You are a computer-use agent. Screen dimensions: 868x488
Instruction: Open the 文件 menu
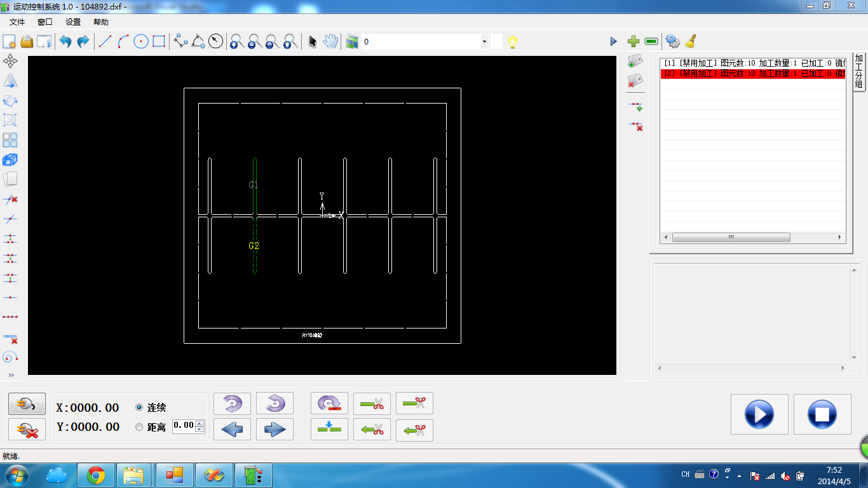click(17, 22)
